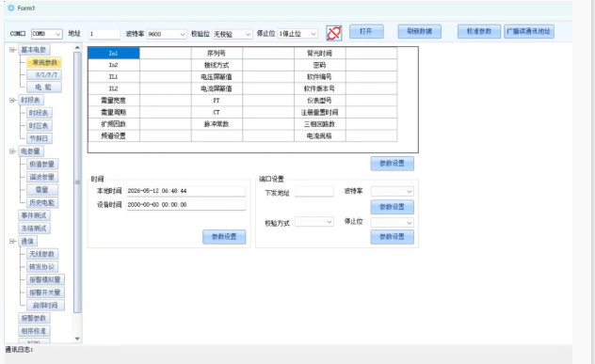Select the In2 table cell
The width and height of the screenshot is (595, 364).
pyautogui.click(x=114, y=65)
